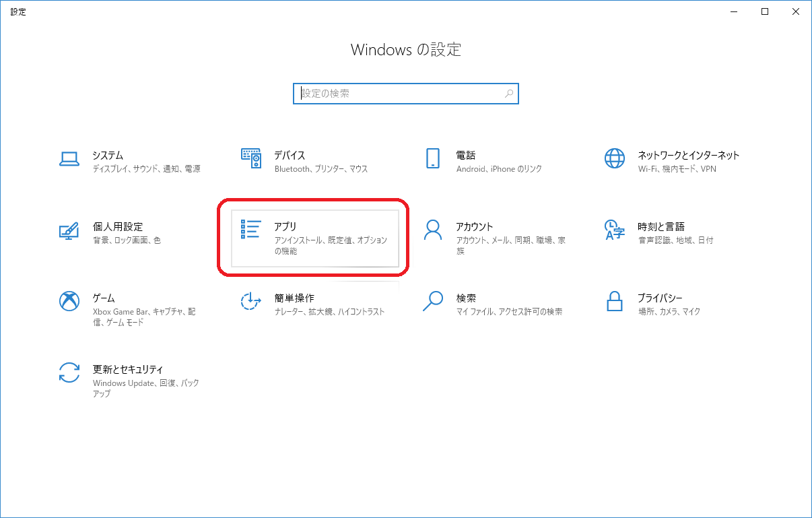Click '場所、カメラ、マイク' description

[x=669, y=312]
